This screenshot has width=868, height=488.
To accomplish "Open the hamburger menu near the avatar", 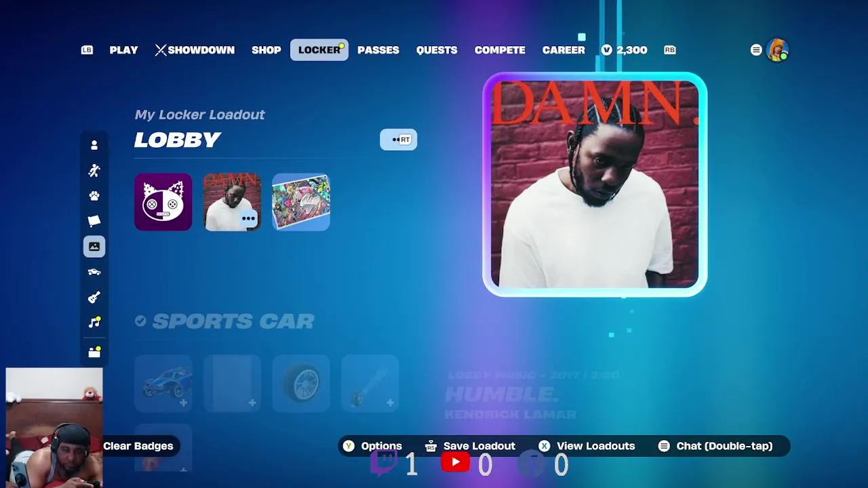I will (756, 50).
